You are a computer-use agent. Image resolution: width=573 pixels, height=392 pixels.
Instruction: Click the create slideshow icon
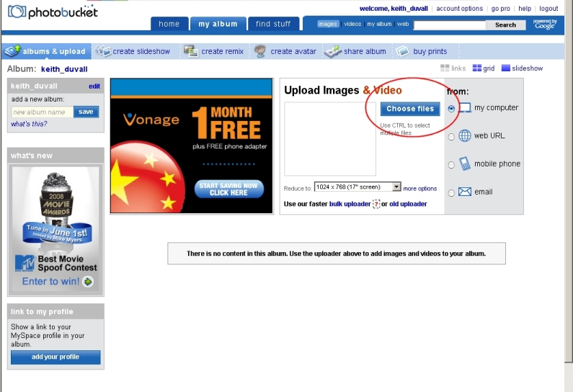click(103, 51)
